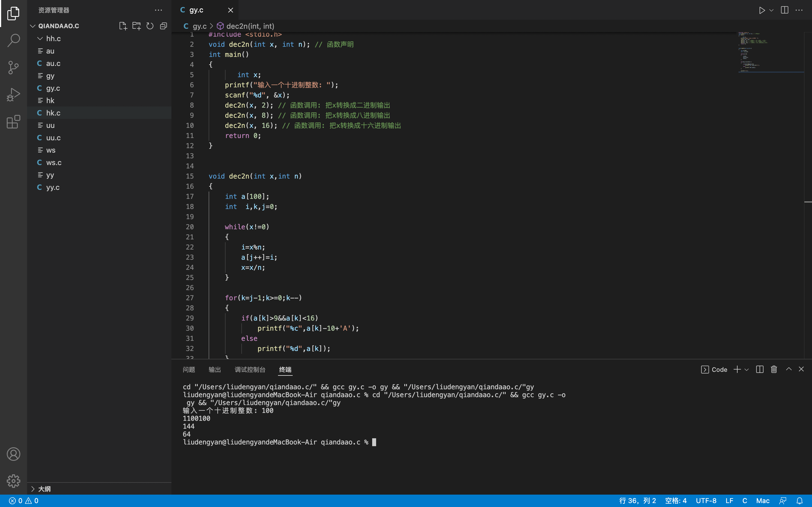The height and width of the screenshot is (507, 812).
Task: Collapse all folders in the explorer
Action: (x=164, y=26)
